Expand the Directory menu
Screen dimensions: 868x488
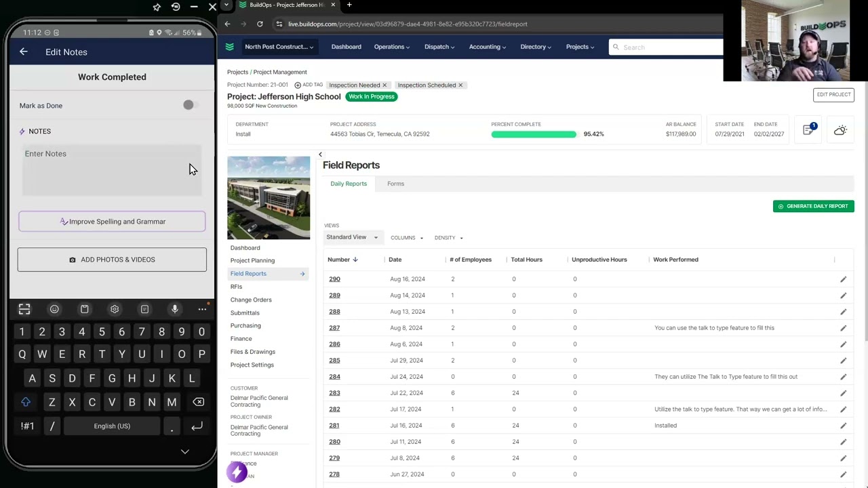point(536,47)
